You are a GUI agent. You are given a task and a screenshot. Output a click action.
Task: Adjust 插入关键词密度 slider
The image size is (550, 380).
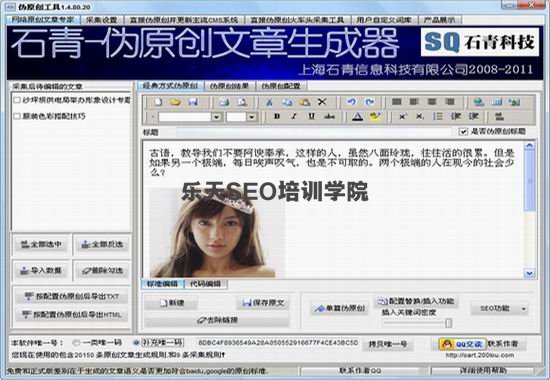[449, 323]
